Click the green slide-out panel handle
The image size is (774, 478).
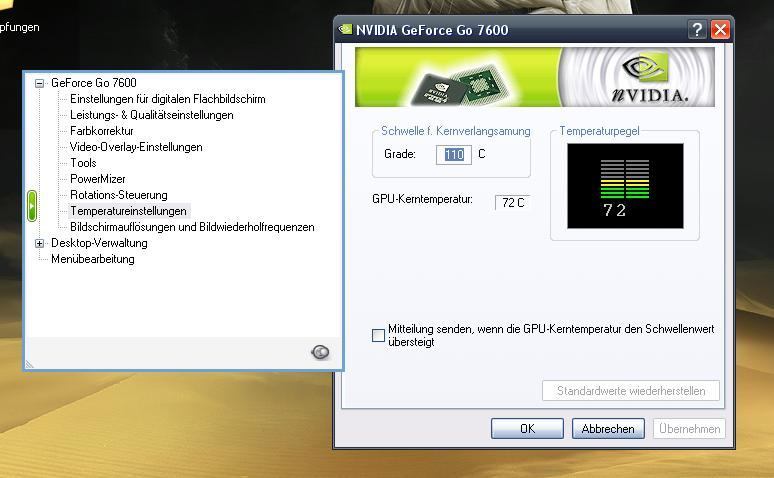coord(32,206)
